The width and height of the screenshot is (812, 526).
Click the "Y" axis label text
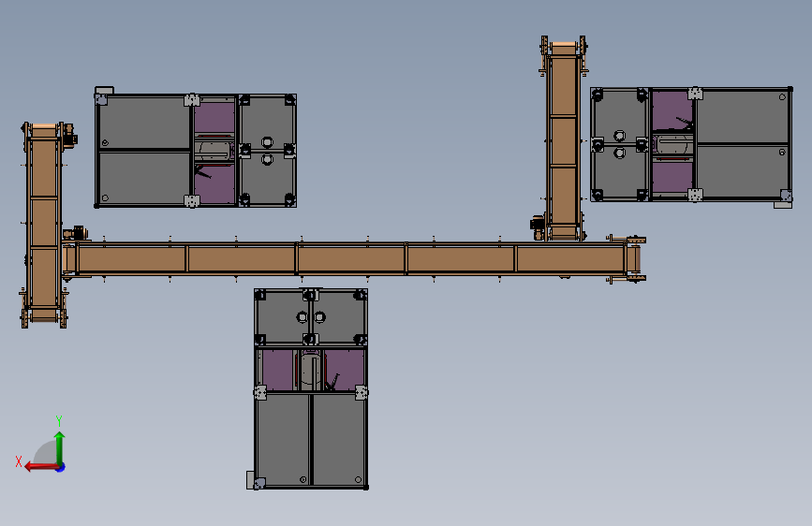(59, 421)
